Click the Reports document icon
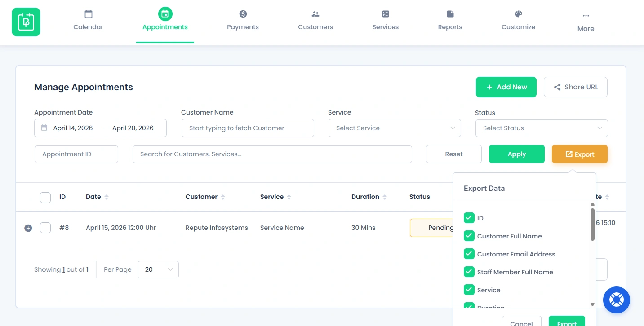The height and width of the screenshot is (326, 644). tap(450, 14)
